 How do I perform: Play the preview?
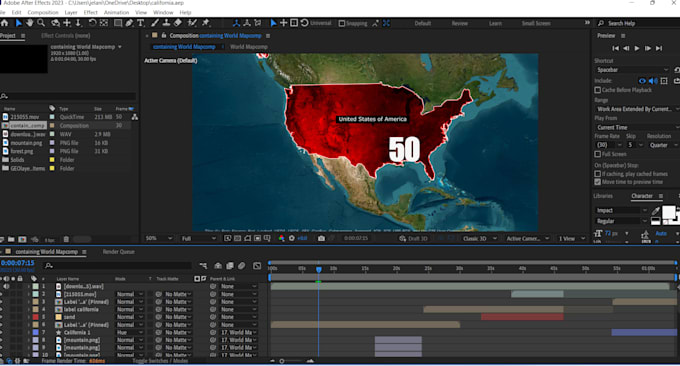click(637, 48)
